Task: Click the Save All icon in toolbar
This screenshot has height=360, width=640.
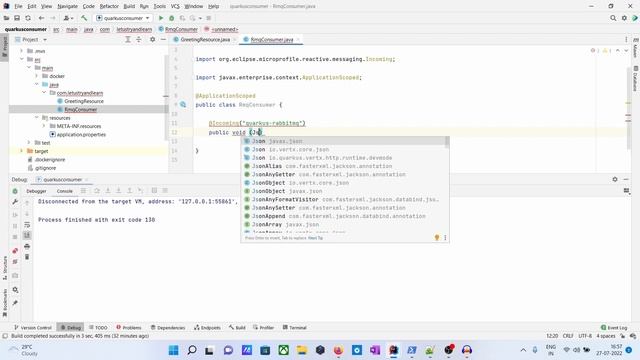Action: coord(17,18)
